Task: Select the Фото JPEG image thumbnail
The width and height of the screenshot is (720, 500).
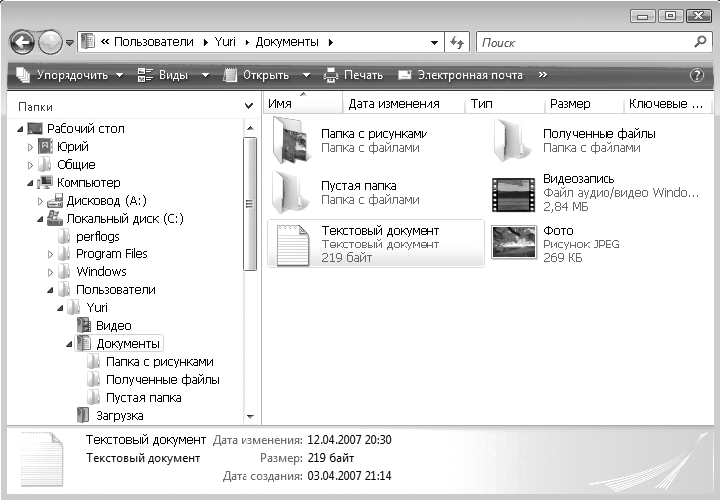Action: coord(514,243)
